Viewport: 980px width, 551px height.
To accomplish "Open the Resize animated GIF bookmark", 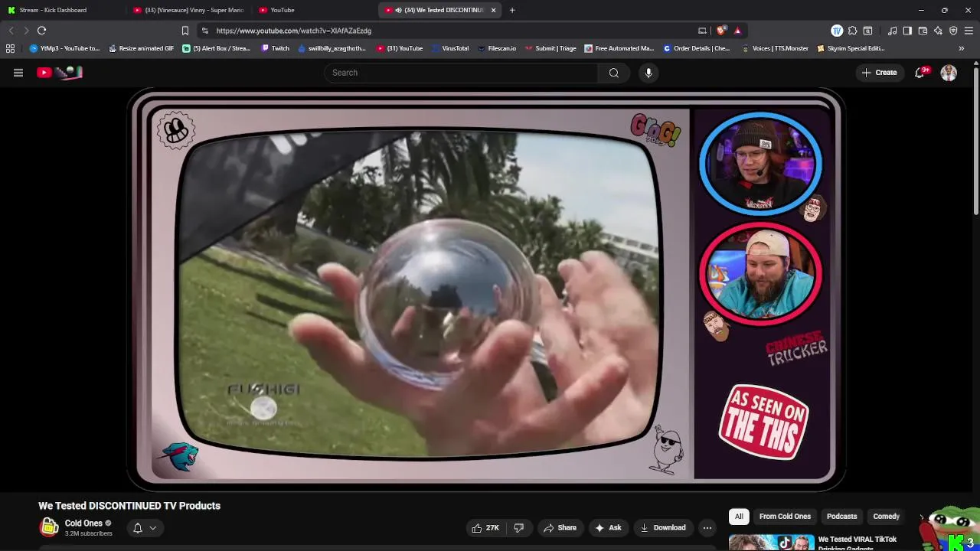I will 141,48.
